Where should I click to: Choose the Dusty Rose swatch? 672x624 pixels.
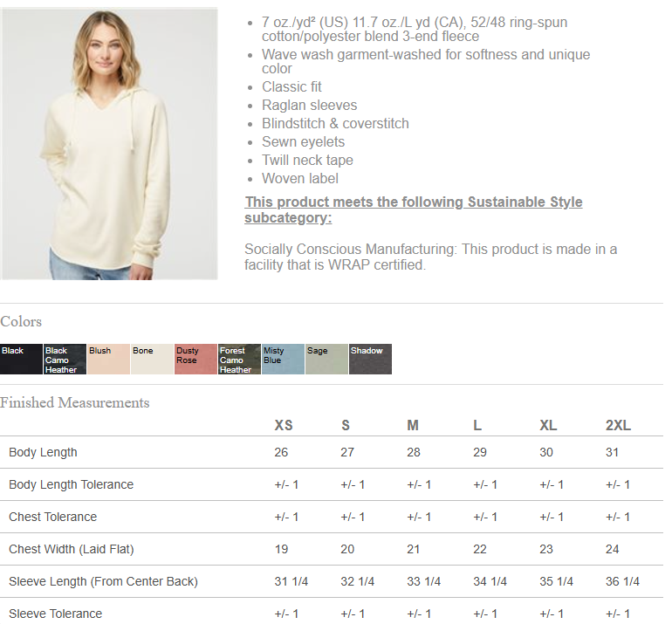195,359
